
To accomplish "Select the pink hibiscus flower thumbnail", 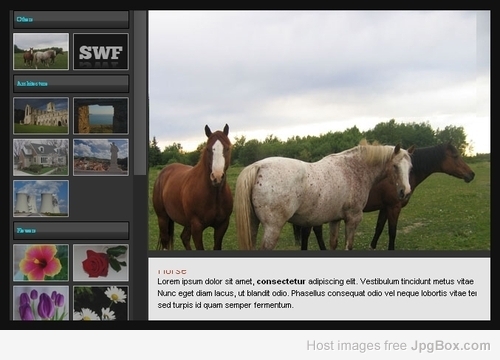I will click(41, 262).
